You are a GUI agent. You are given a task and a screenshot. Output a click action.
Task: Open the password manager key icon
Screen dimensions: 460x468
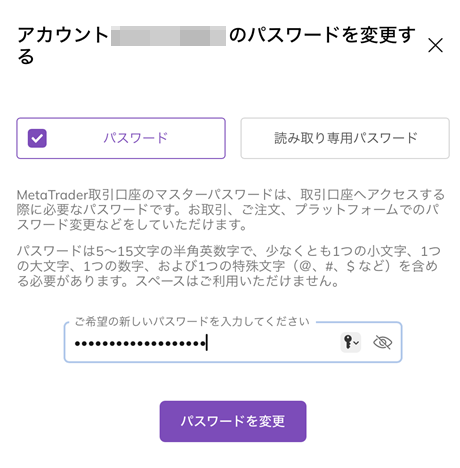[x=348, y=342]
